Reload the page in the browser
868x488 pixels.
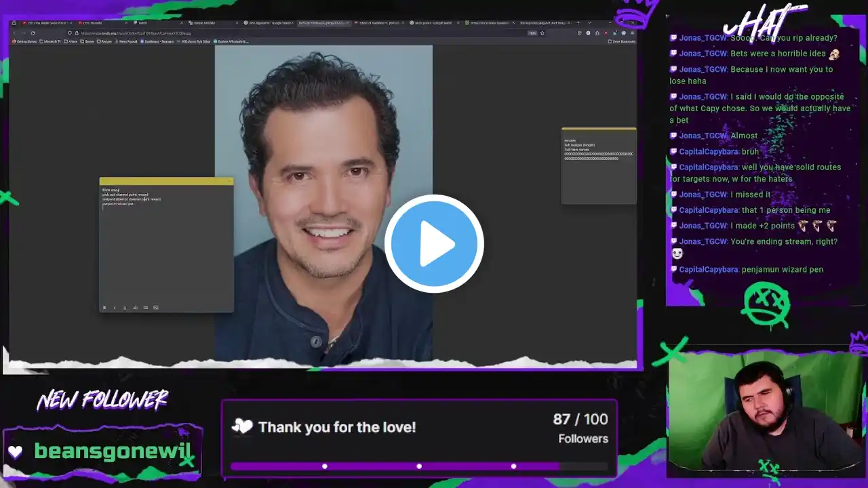(33, 33)
